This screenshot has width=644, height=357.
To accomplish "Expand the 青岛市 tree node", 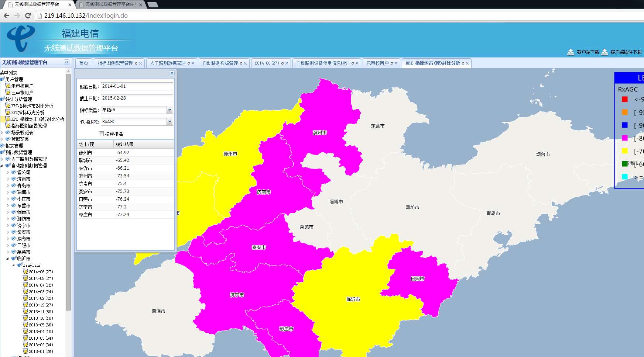I will click(x=8, y=186).
